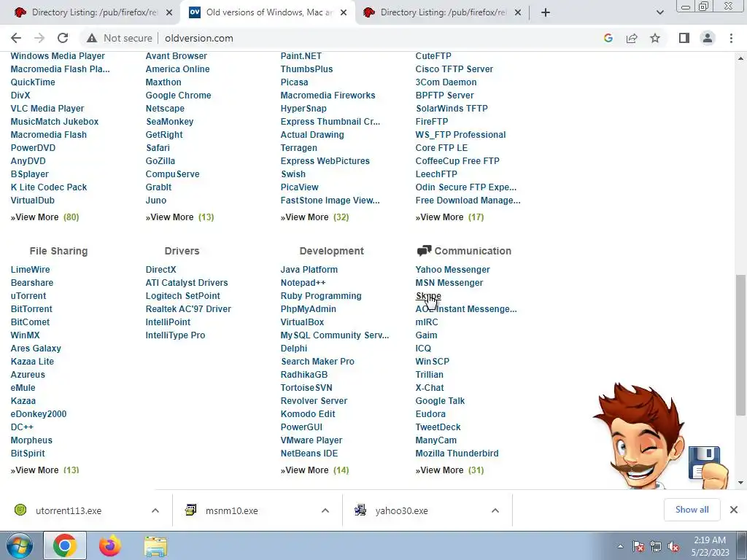Open the LimeWire link
The width and height of the screenshot is (747, 560).
[30, 270]
